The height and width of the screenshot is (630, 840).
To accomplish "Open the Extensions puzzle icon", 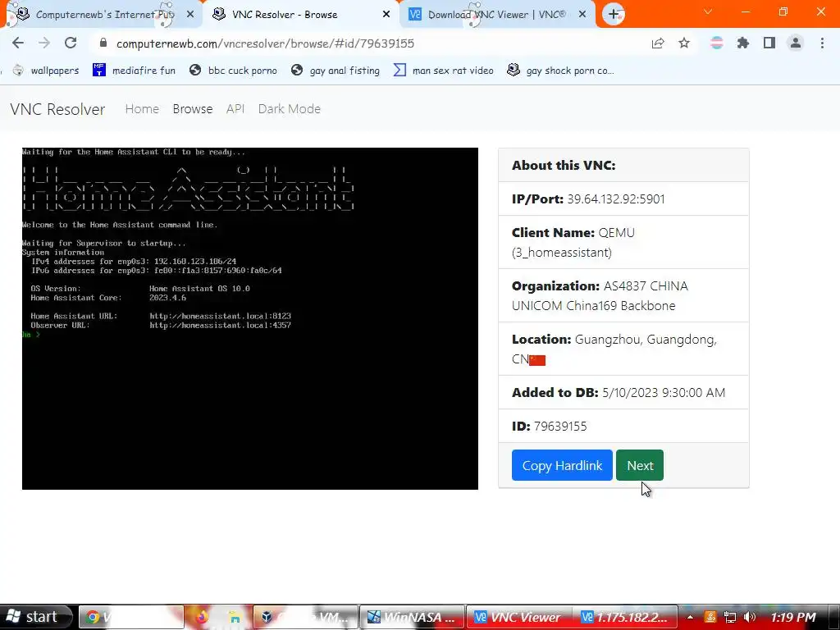I will click(743, 43).
